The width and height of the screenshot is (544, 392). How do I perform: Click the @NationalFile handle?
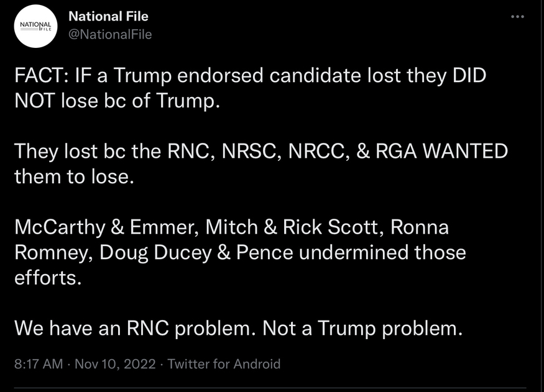pyautogui.click(x=110, y=34)
